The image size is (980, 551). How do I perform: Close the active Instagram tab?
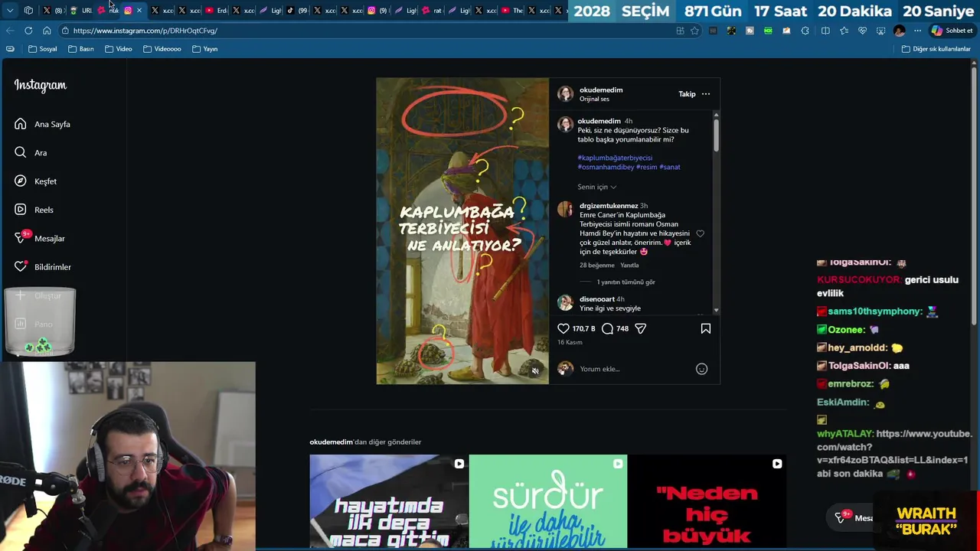point(139,11)
